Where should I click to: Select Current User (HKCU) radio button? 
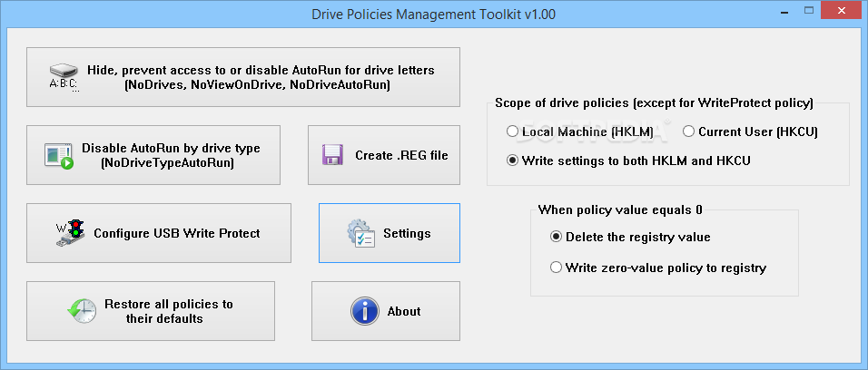(688, 131)
